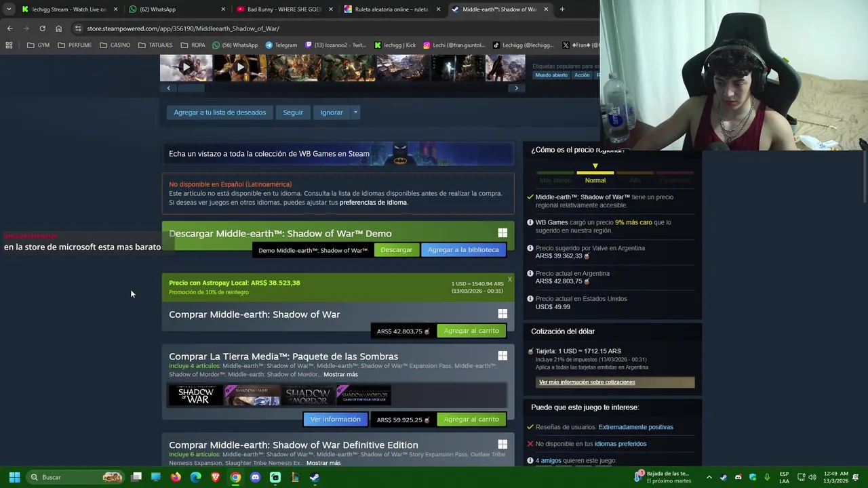Add Paquete de las Sombras to cart

[471, 420]
